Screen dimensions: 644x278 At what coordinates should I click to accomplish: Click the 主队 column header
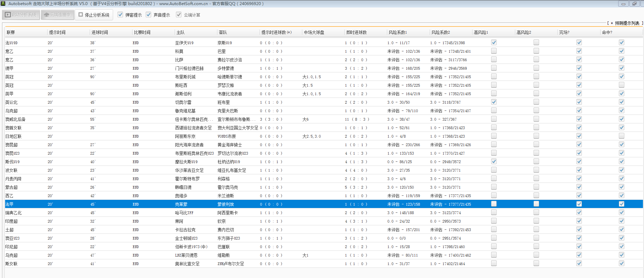pyautogui.click(x=180, y=32)
